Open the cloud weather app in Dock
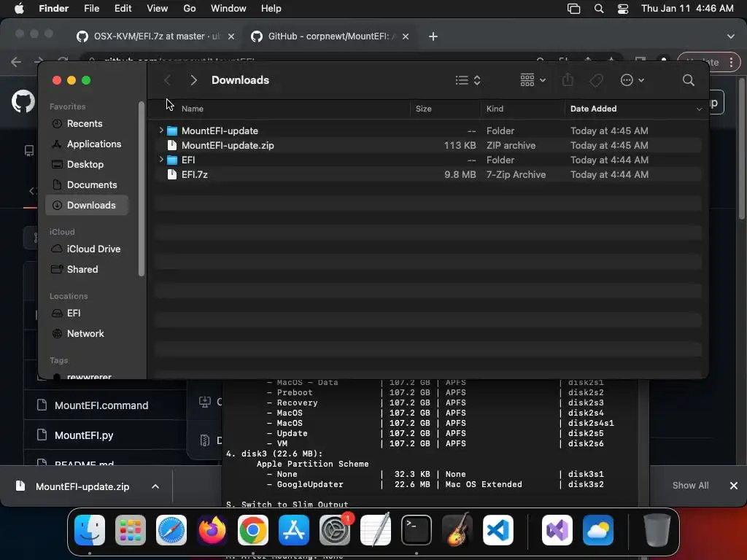The image size is (747, 560). pyautogui.click(x=598, y=530)
